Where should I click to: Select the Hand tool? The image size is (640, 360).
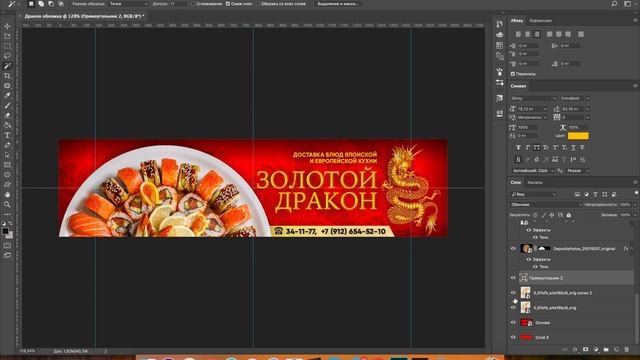tap(7, 195)
